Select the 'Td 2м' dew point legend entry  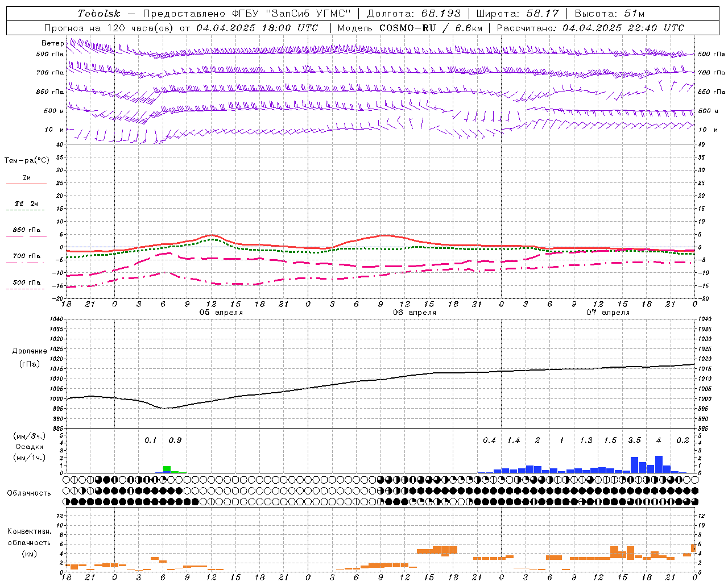point(27,203)
